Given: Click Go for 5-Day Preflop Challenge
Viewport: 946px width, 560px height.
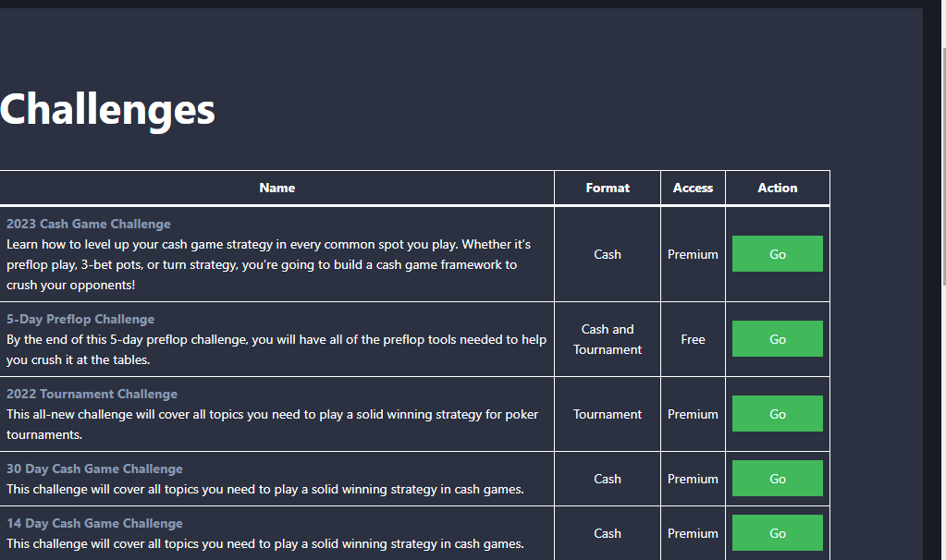Looking at the screenshot, I should coord(777,339).
